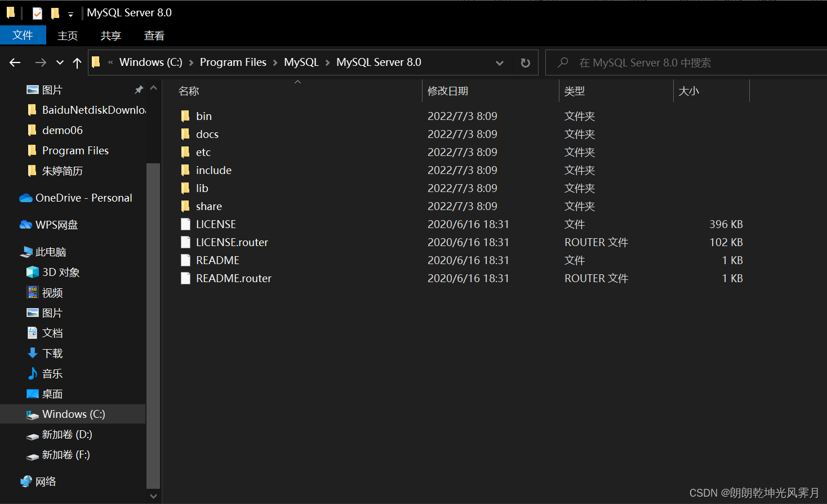Select the LICENSE file icon

tap(185, 224)
